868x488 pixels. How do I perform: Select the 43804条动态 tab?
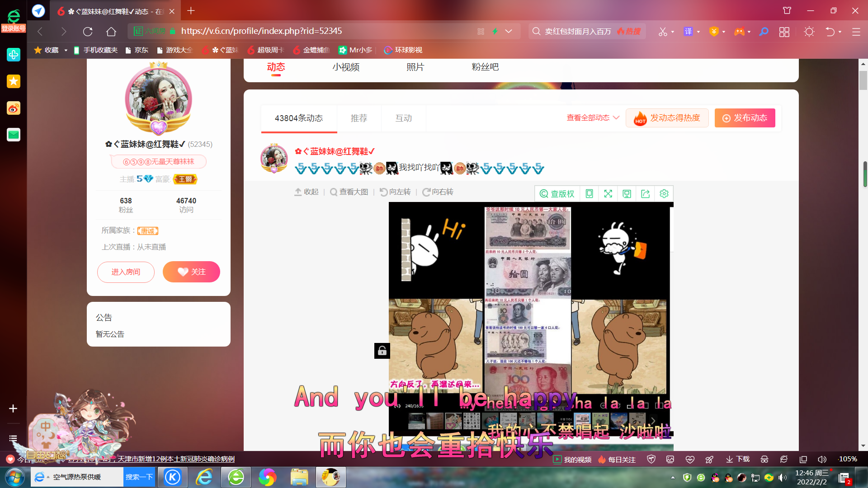click(299, 118)
